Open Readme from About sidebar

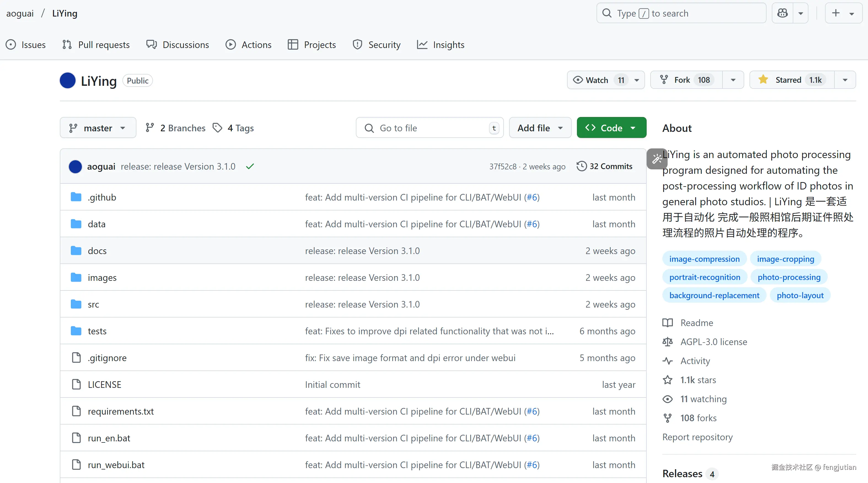[x=697, y=323]
